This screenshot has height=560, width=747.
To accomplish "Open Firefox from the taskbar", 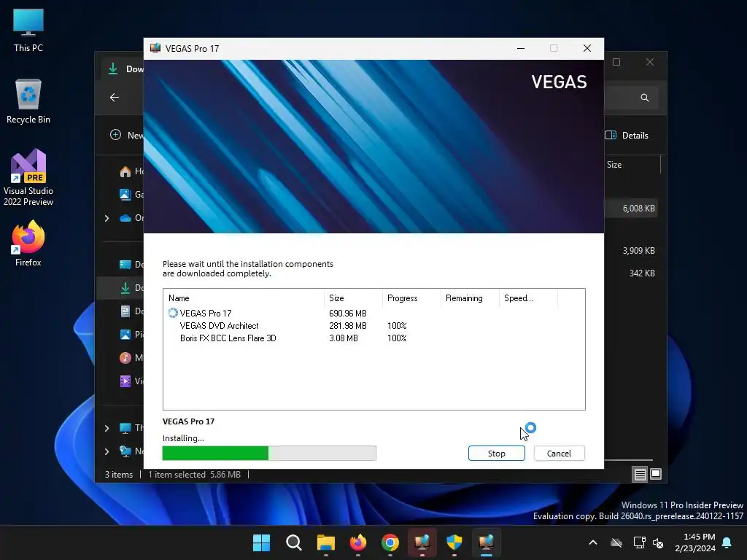I will pos(357,542).
